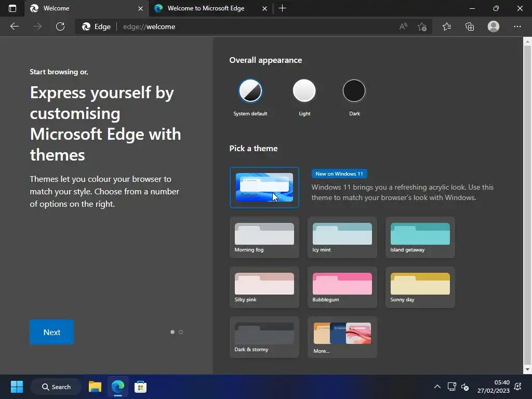Switch to the Welcome tab
Screen dimensions: 532x399
(x=87, y=8)
